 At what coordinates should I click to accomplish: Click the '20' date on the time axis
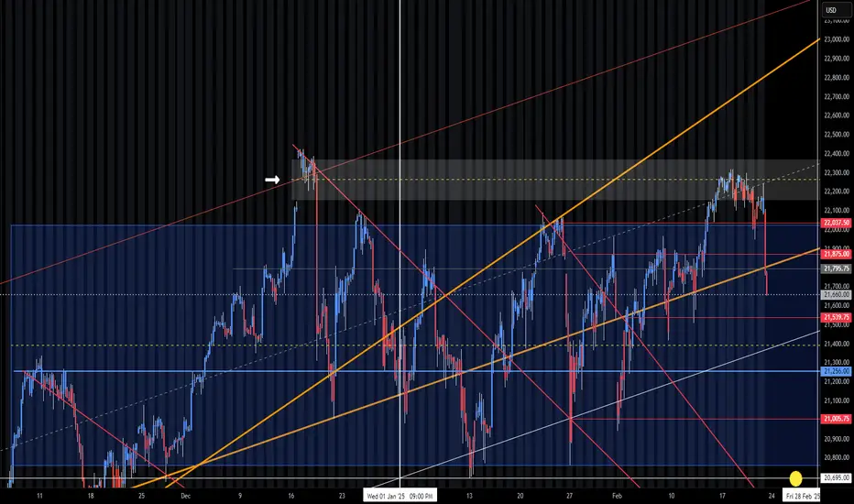click(520, 496)
